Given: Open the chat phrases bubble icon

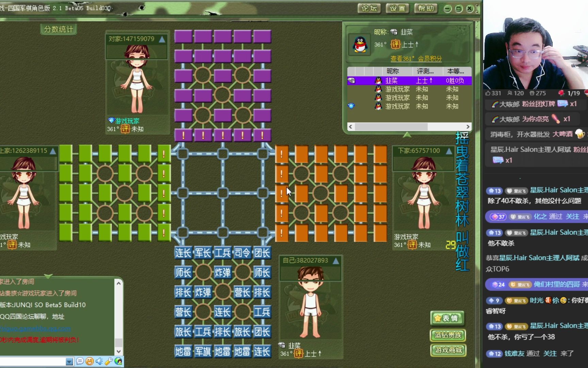Looking at the screenshot, I should 80,361.
